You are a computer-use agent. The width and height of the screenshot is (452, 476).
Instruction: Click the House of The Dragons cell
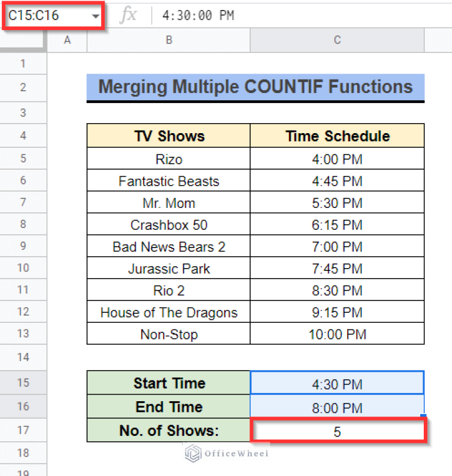(x=168, y=313)
